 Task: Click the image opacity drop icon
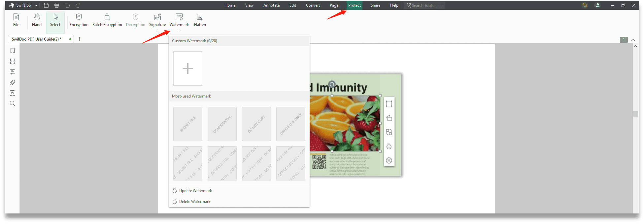click(389, 146)
